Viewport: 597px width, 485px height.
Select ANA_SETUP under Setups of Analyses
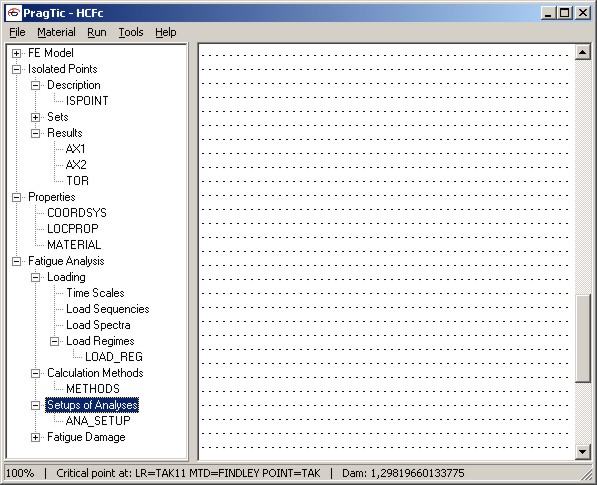[x=98, y=421]
